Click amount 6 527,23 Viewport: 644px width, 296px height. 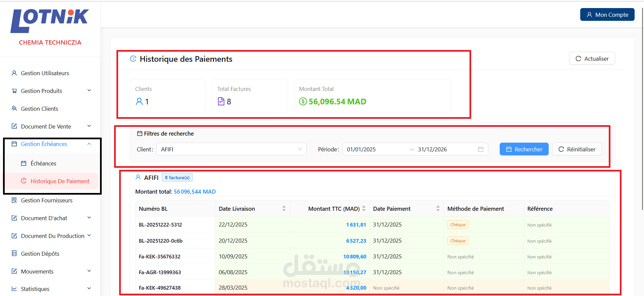click(356, 241)
